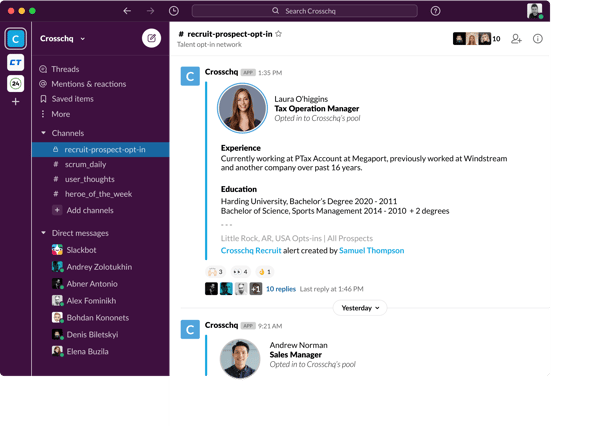Navigate back with the left arrow
Screen dimensions: 600x426
coord(126,11)
